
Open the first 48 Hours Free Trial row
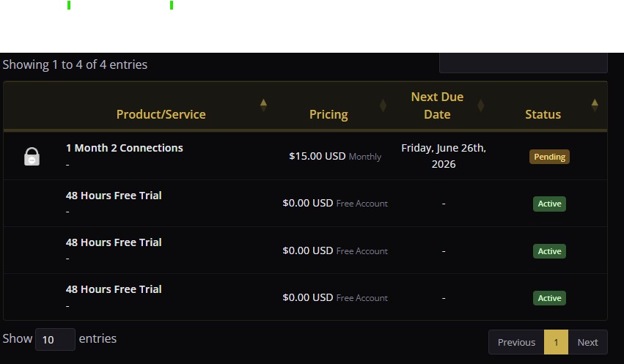[x=305, y=204]
